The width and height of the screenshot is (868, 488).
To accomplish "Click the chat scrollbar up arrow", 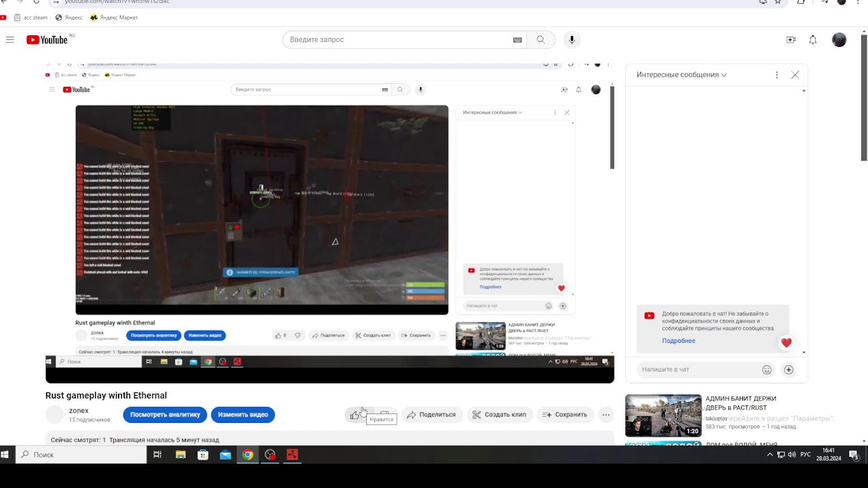I will pyautogui.click(x=804, y=90).
